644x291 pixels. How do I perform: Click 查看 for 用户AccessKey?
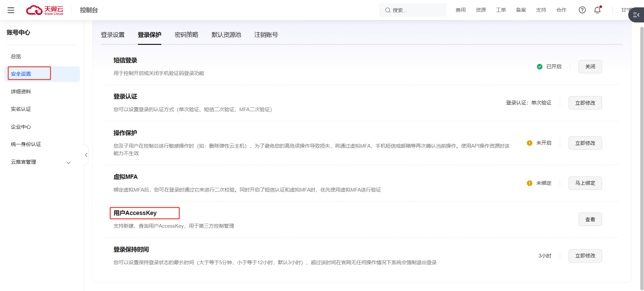(x=590, y=220)
